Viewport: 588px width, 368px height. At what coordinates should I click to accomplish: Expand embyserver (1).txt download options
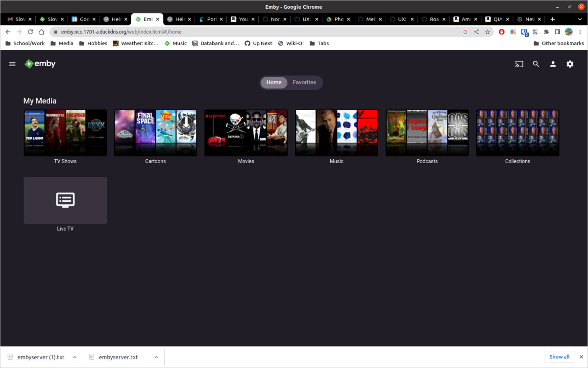click(x=74, y=357)
